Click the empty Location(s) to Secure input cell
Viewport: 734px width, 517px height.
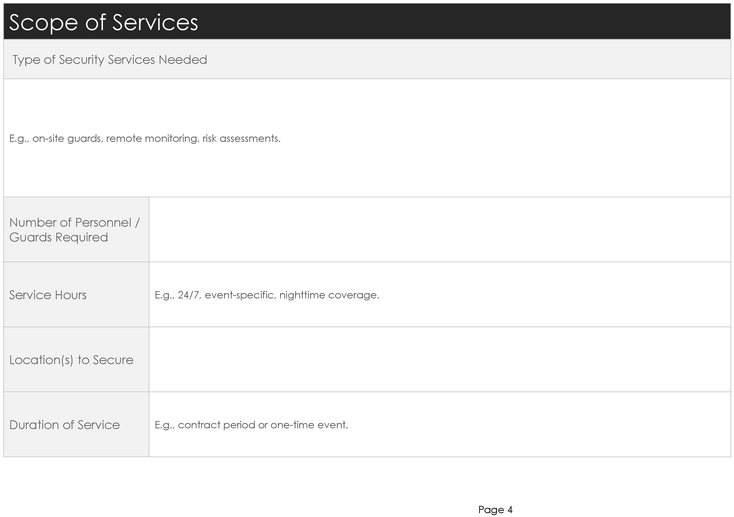point(439,360)
